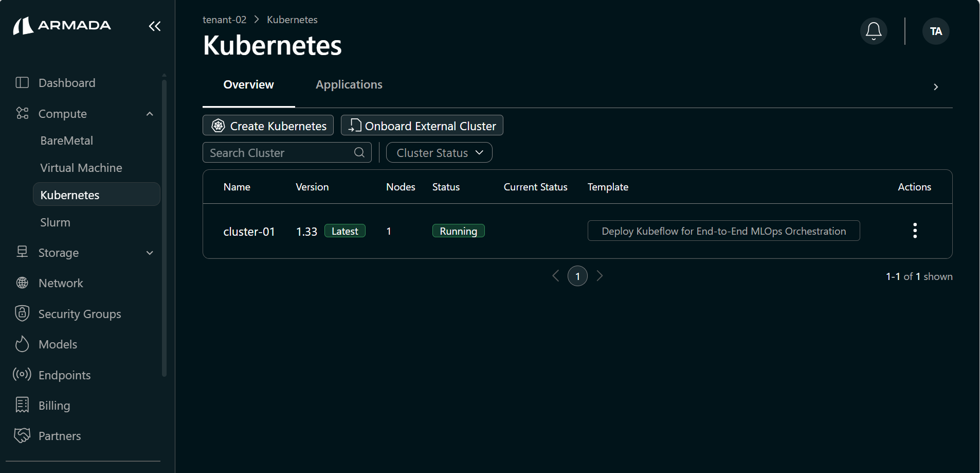
Task: Open cluster-01 actions three-dot menu
Action: pyautogui.click(x=915, y=231)
